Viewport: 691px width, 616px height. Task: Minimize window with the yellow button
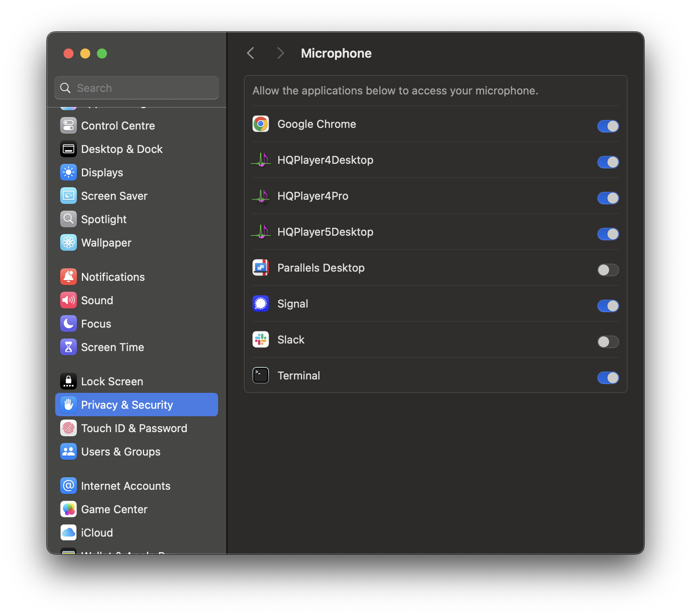click(85, 53)
